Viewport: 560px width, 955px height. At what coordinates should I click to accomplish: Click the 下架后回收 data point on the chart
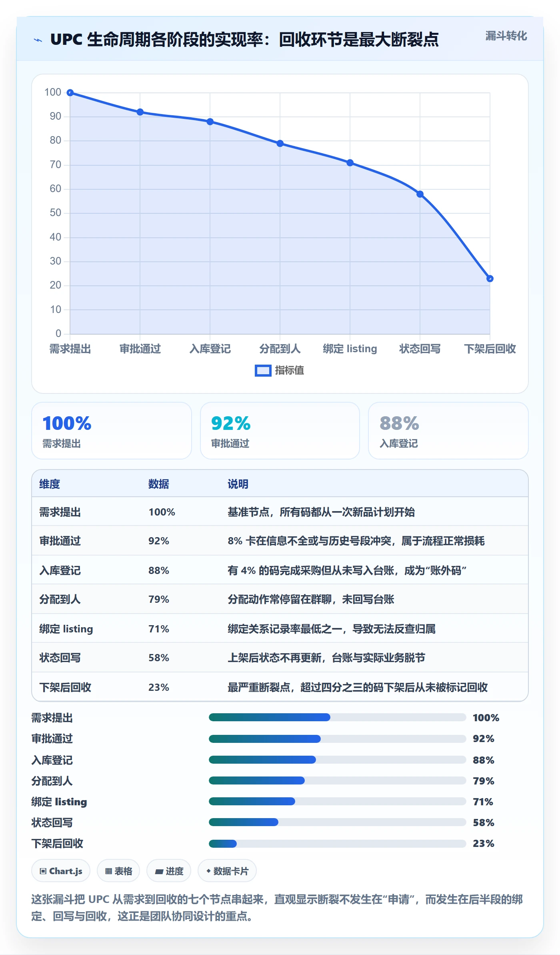(x=490, y=279)
